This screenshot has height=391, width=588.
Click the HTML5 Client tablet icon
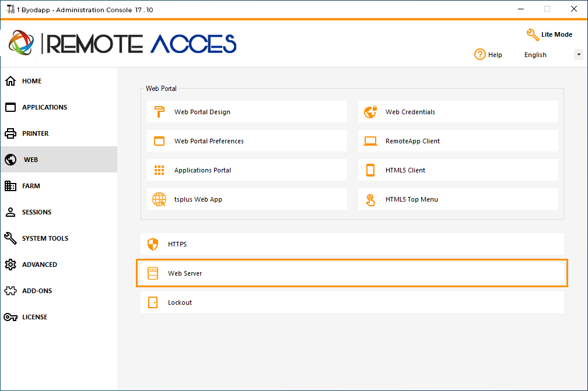[x=370, y=170]
